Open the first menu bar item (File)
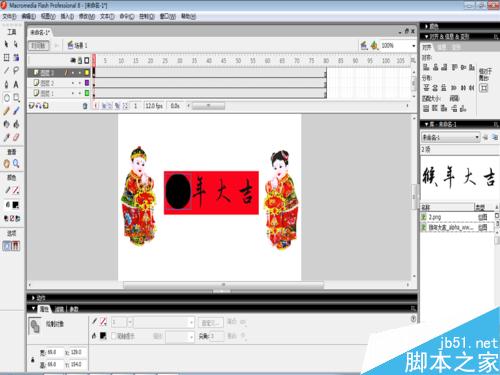500x375 pixels. (x=9, y=16)
